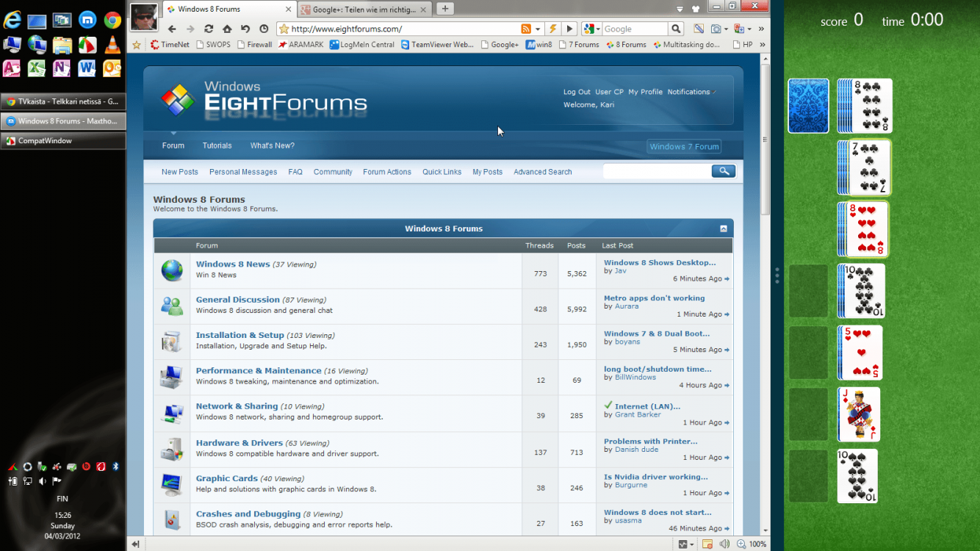Open Microsoft Word from quick launch icons
This screenshot has height=551, width=980.
coord(87,68)
